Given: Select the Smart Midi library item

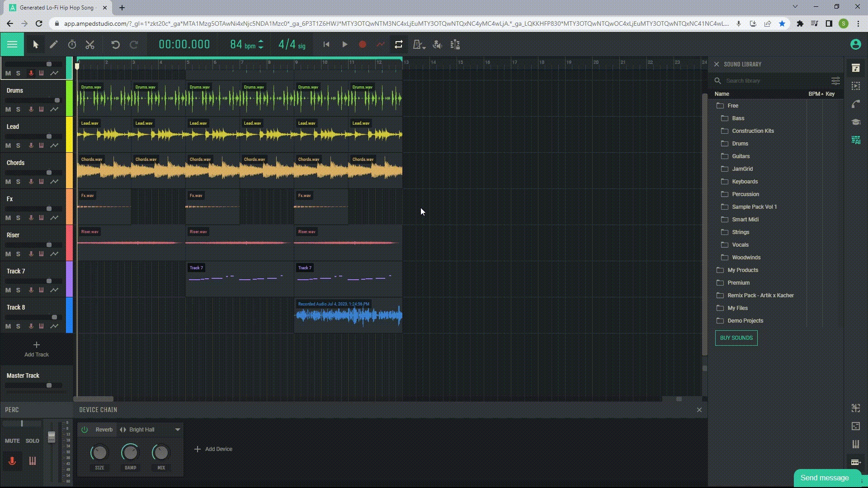Looking at the screenshot, I should (x=745, y=219).
